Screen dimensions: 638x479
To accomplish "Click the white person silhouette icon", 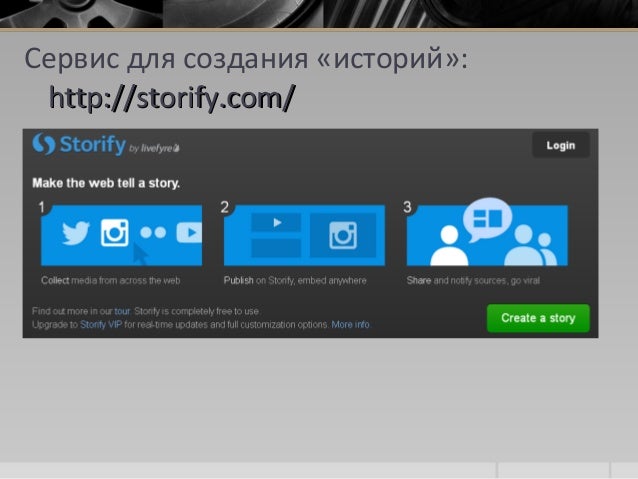I will tap(449, 245).
